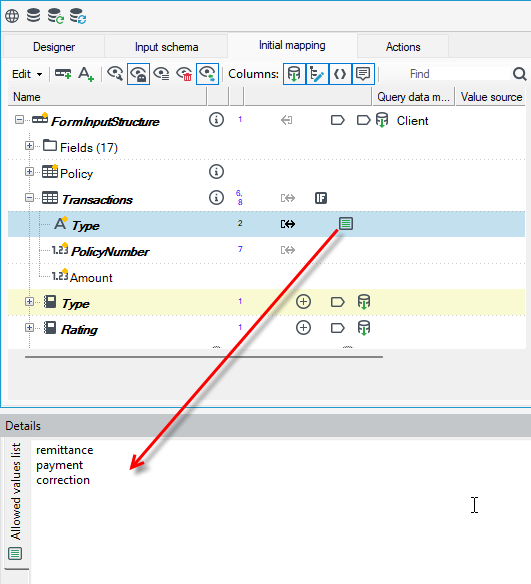Screen dimensions: 531x584
Task: Click the Client database icon on FormInputStructure row
Action: pos(382,120)
